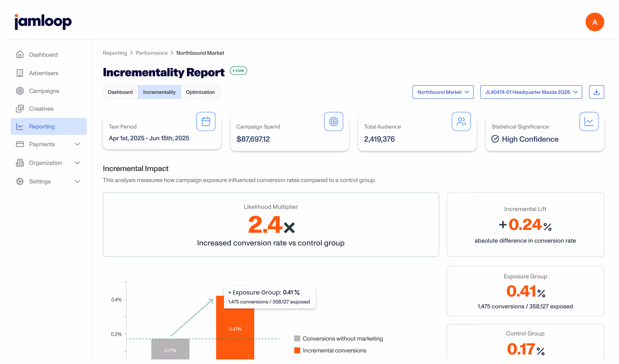Click the Exposure Group 0.41% card
This screenshot has width=619, height=364.
525,291
